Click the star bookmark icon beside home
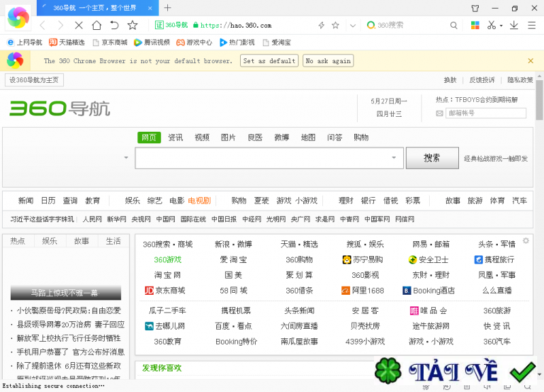 pos(133,25)
